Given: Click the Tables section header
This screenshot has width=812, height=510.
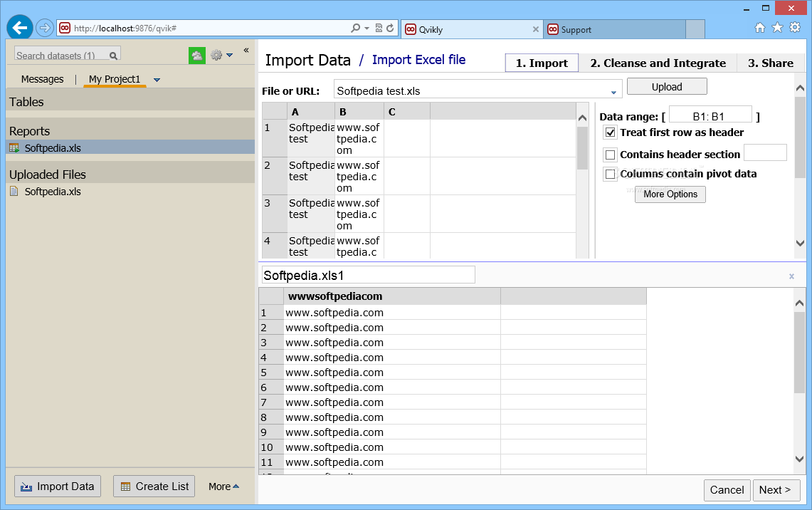Looking at the screenshot, I should point(130,102).
